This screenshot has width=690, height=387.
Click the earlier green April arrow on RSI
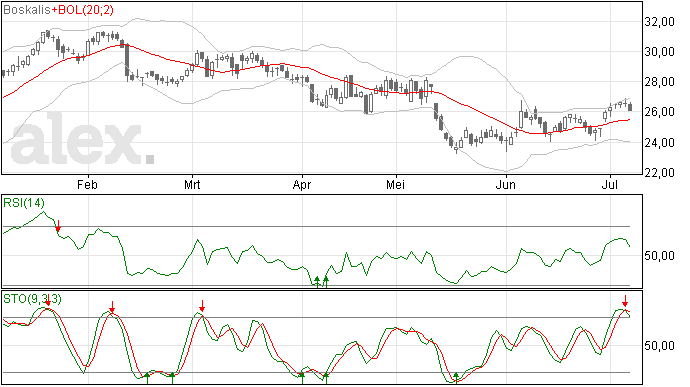317,282
